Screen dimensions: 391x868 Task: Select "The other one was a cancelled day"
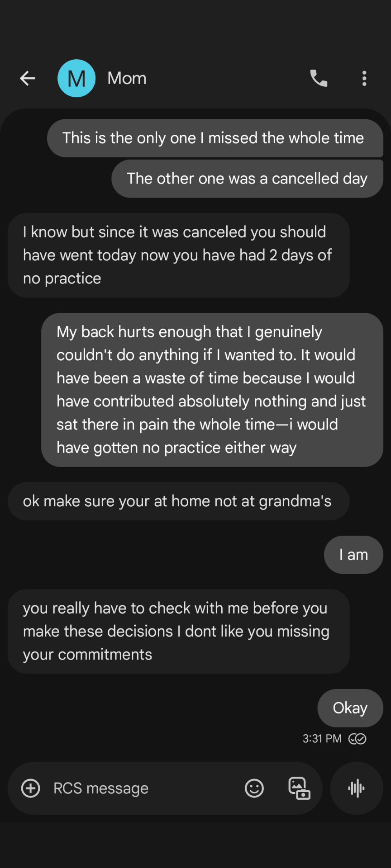point(247,179)
